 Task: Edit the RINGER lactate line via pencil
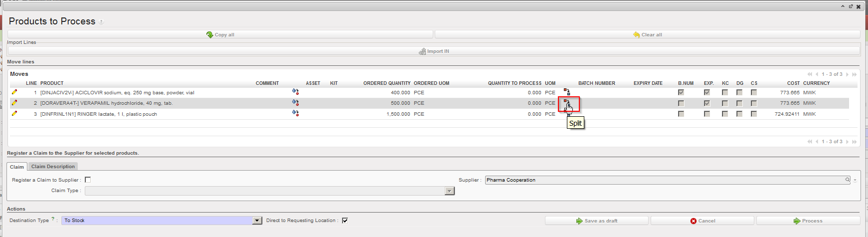pos(14,114)
